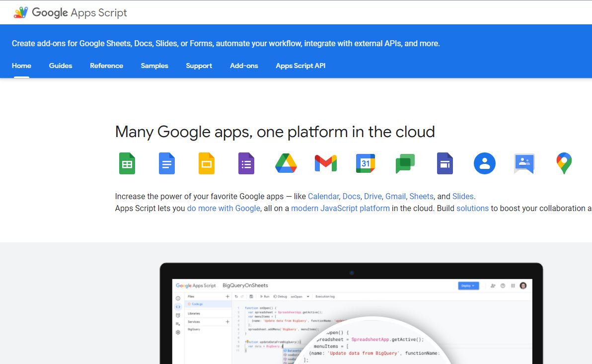Click the Gmail icon
592x364 pixels.
click(326, 163)
